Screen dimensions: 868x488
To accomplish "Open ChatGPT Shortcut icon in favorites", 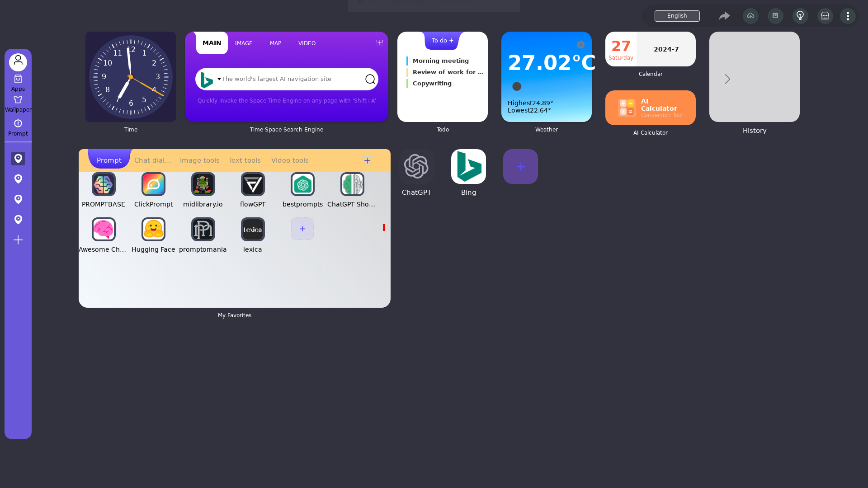I will coord(352,184).
